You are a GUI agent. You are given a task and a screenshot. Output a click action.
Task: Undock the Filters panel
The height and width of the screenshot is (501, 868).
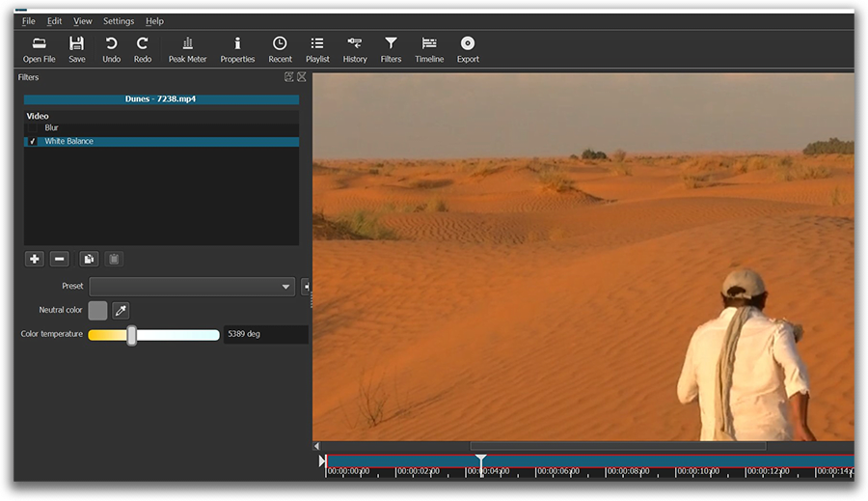[288, 77]
